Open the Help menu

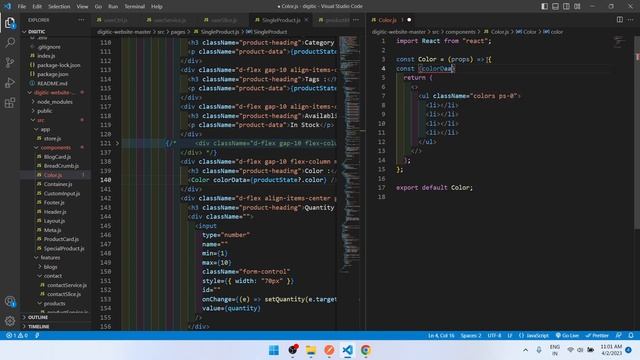coord(157,7)
